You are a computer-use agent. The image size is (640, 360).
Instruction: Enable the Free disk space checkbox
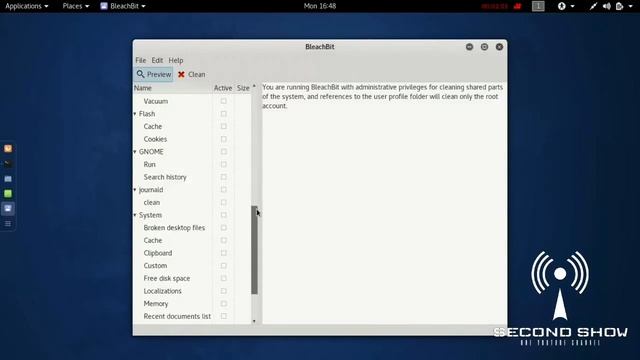224,278
